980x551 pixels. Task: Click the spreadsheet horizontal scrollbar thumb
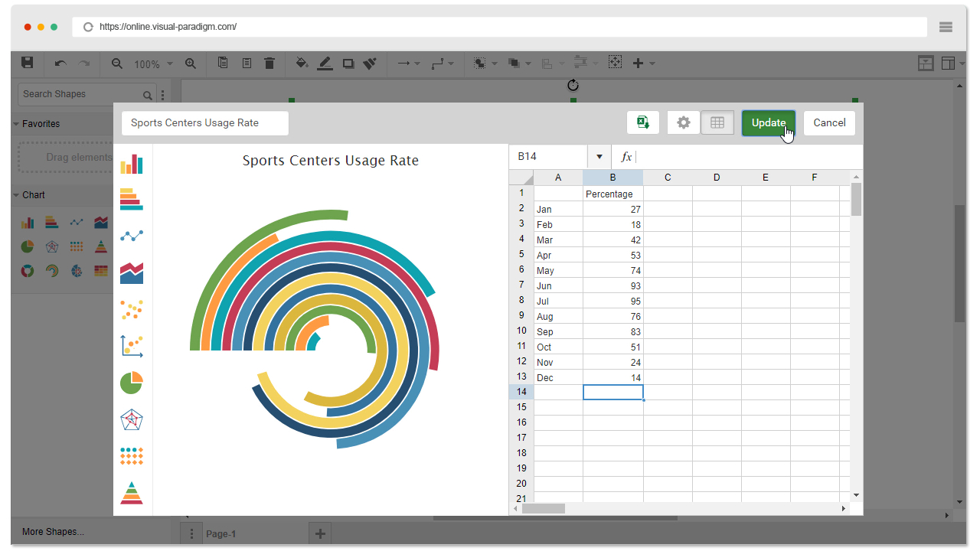coord(543,508)
